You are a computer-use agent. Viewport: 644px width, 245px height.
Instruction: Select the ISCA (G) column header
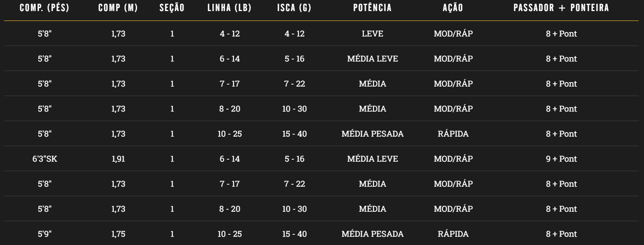coord(294,8)
